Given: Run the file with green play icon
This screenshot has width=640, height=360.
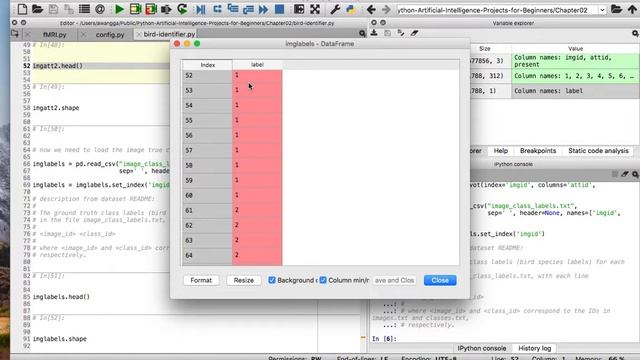Looking at the screenshot, I should [x=119, y=9].
